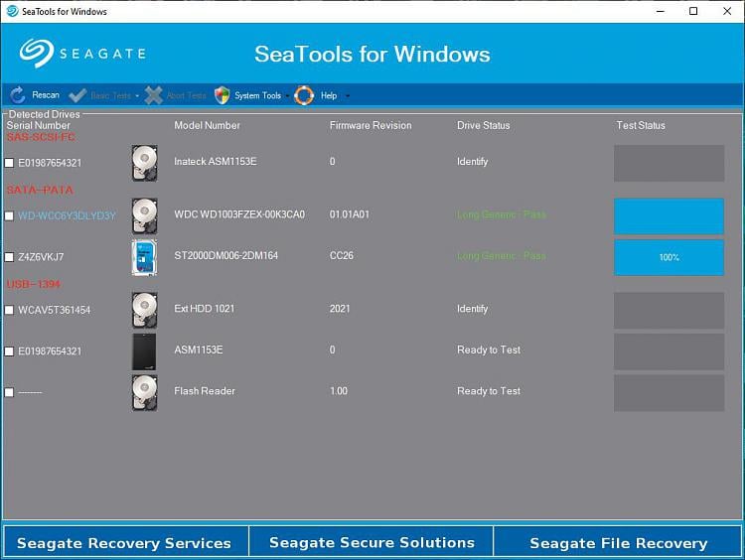Click the Model Number column header
Image resolution: width=745 pixels, height=560 pixels.
(x=208, y=125)
